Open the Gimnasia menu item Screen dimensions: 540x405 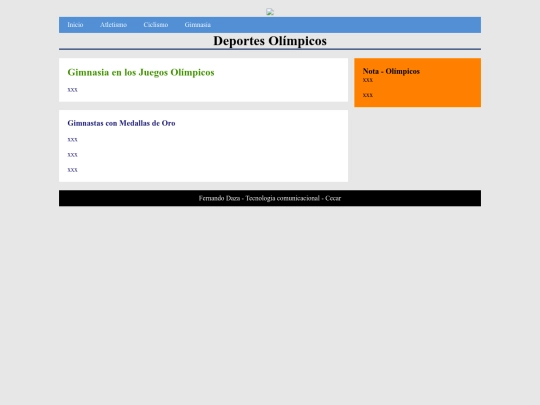[197, 25]
